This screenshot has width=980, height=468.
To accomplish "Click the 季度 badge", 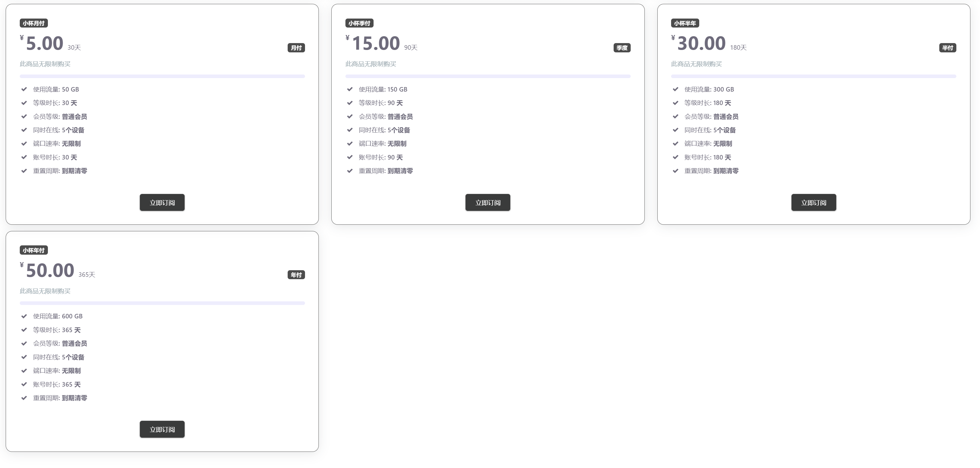I will (622, 48).
